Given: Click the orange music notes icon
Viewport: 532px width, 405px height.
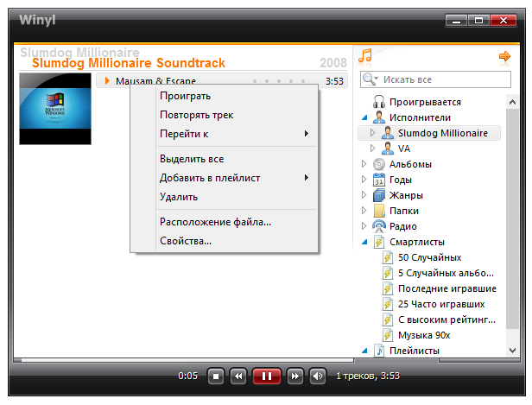Looking at the screenshot, I should pyautogui.click(x=365, y=56).
